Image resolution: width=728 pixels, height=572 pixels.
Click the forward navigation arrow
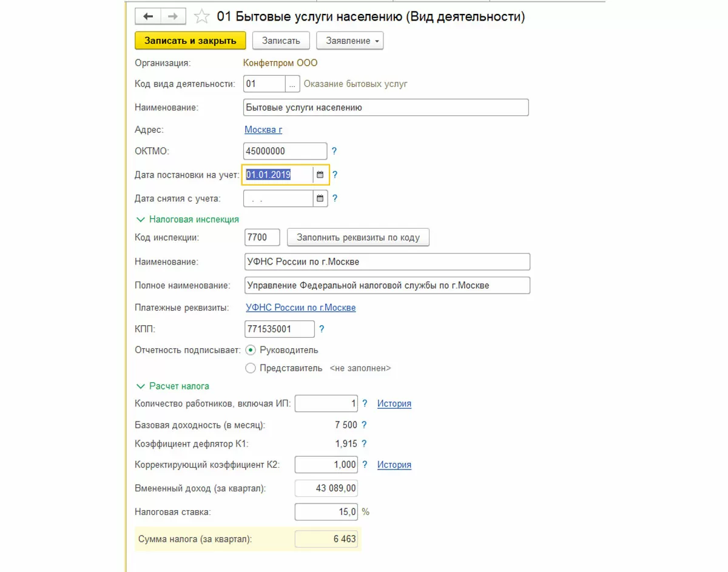coord(172,16)
